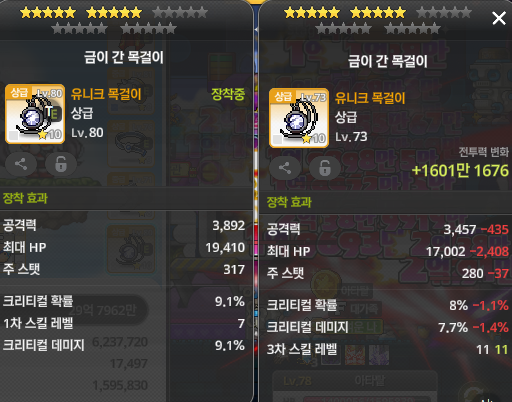Close the item comparison window
This screenshot has width=512, height=402.
pos(499,18)
